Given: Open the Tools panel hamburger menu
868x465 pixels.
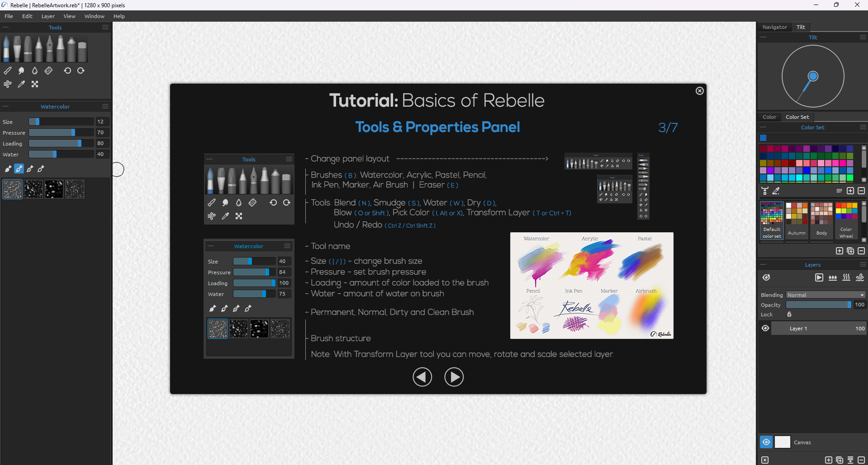Looking at the screenshot, I should (105, 27).
